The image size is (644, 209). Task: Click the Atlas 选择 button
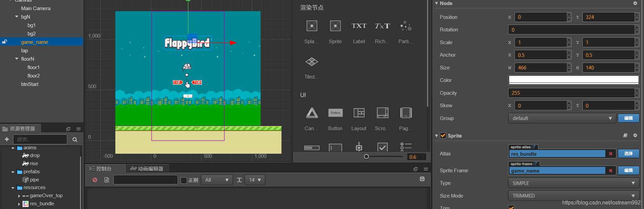point(629,154)
